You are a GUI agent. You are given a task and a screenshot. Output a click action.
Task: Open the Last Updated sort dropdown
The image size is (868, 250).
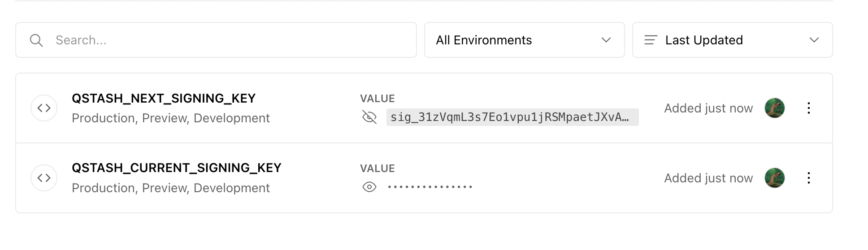(732, 40)
